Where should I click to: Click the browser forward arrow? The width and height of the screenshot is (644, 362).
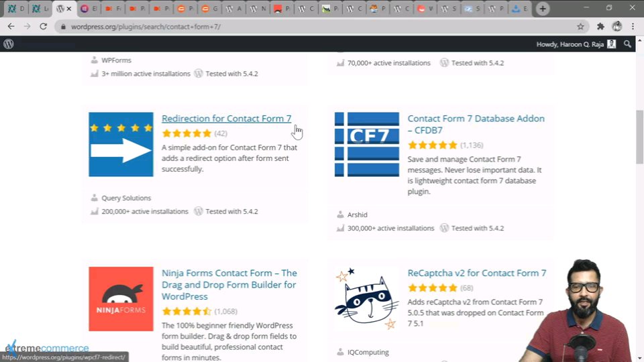pyautogui.click(x=27, y=26)
